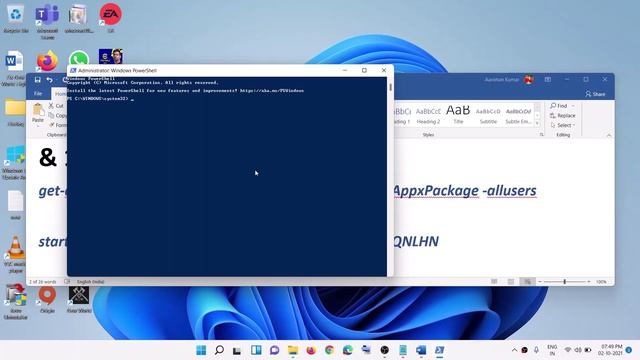Open File Explorer from the taskbar
640x360 pixels.
[x=293, y=350]
